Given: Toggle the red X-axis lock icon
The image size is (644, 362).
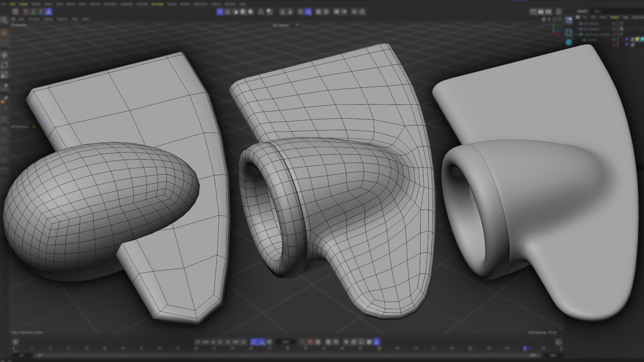Looking at the screenshot, I should point(26,12).
